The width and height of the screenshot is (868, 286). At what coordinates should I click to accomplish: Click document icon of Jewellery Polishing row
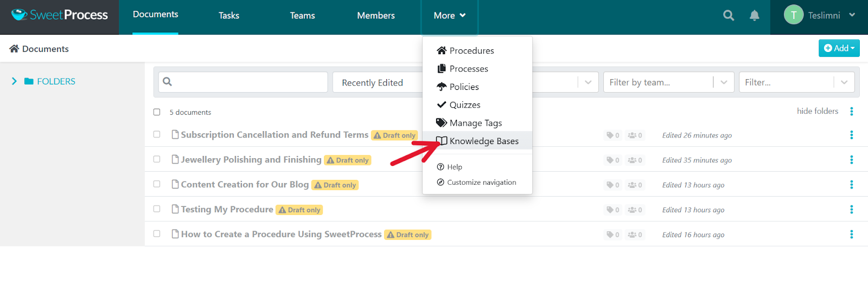pos(175,159)
